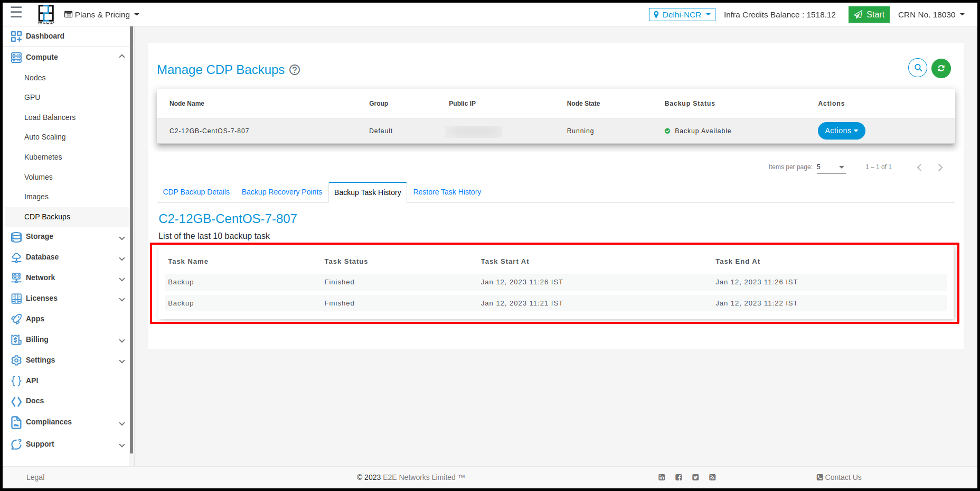Click the Compliances document icon
Image resolution: width=980 pixels, height=491 pixels.
pyautogui.click(x=16, y=422)
